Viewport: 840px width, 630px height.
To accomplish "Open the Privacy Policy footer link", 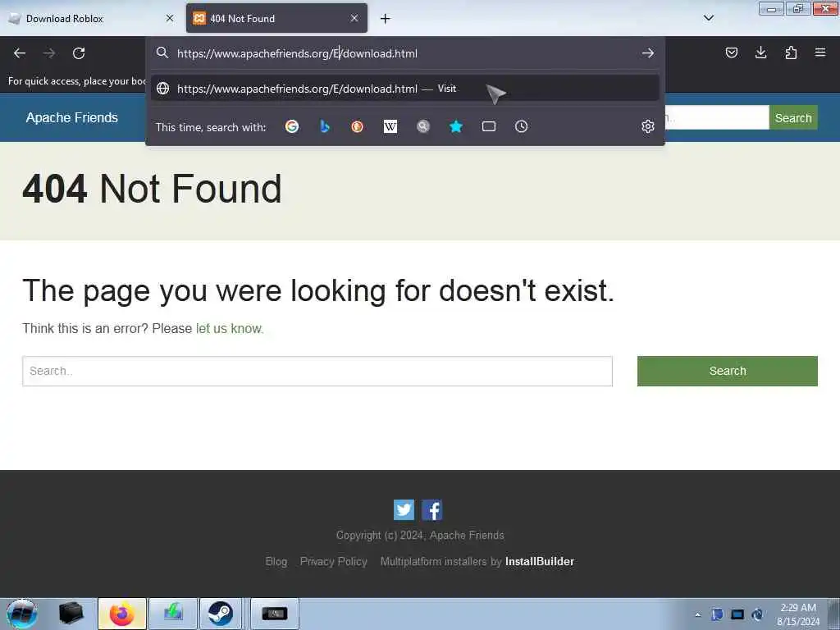I will point(334,561).
